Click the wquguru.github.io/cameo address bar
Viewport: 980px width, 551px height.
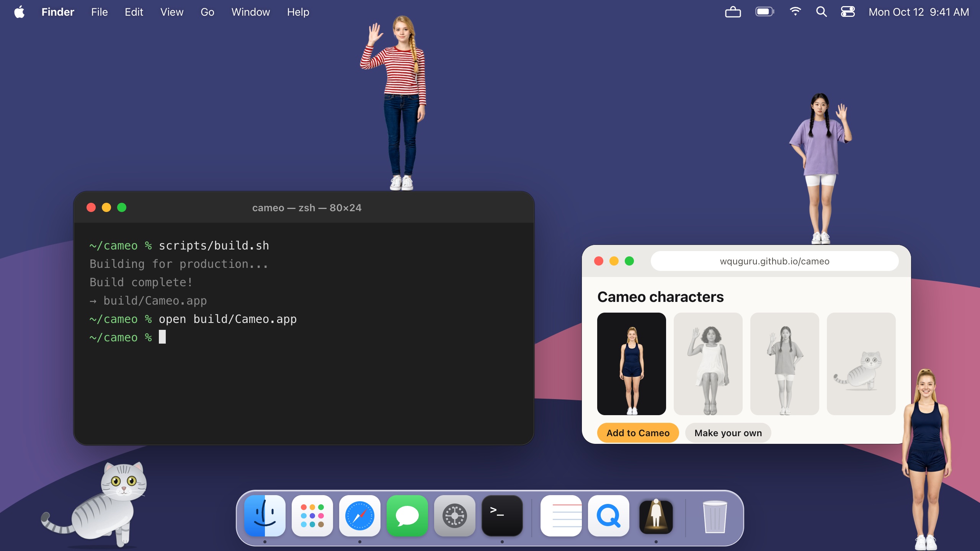point(775,261)
